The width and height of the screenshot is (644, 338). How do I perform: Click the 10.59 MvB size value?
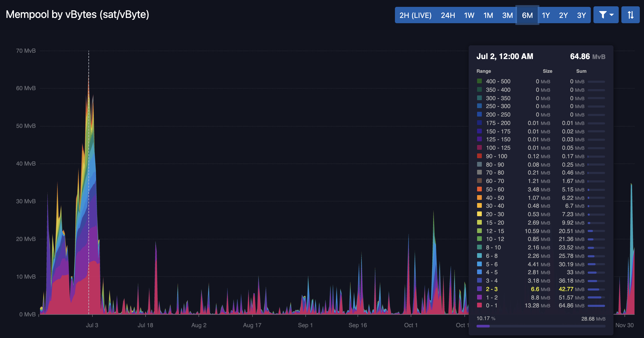[537, 231]
